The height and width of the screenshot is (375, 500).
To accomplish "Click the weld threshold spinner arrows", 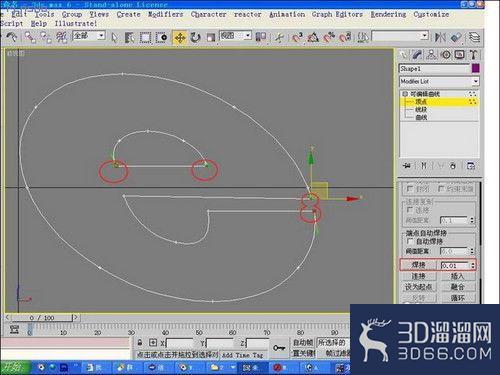I will tap(473, 265).
